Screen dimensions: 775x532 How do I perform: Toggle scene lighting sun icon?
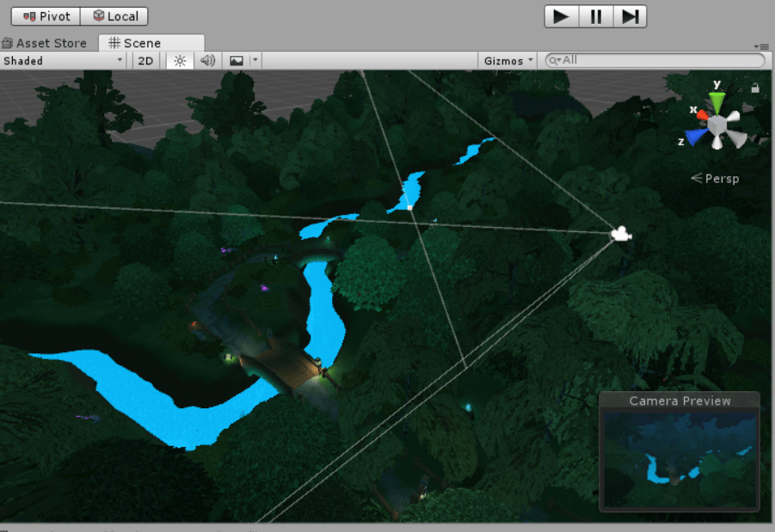180,61
